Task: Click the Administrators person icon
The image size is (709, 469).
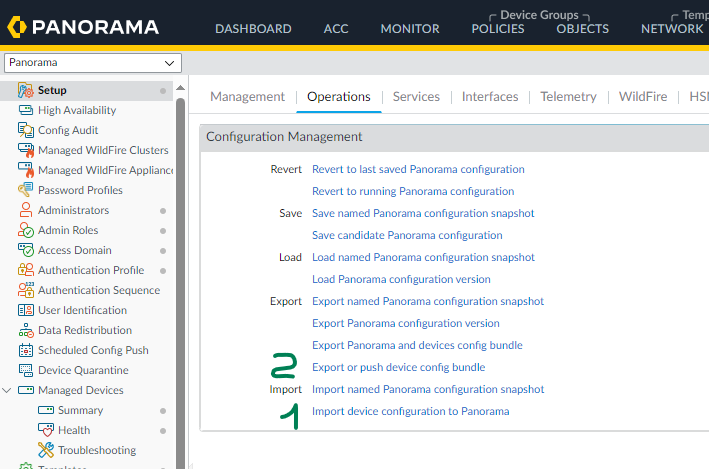Action: tap(27, 210)
